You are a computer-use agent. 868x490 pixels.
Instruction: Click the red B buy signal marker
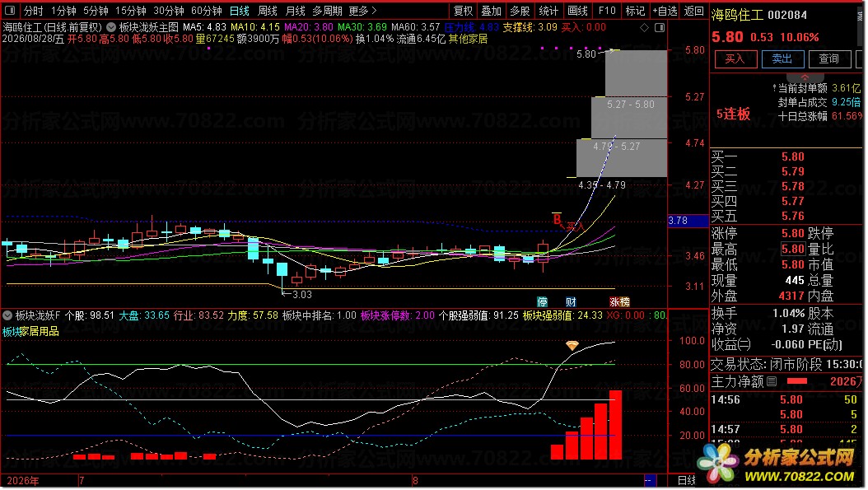pyautogui.click(x=557, y=219)
